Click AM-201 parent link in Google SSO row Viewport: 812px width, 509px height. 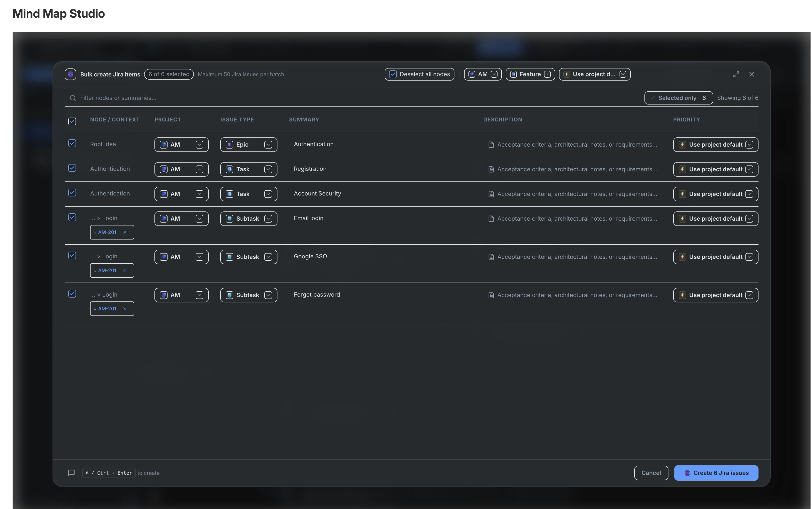point(107,271)
